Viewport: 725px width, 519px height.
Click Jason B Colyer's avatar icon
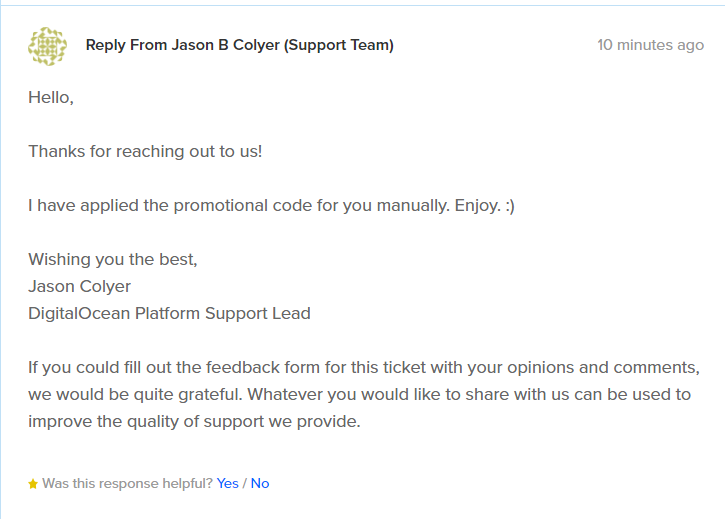47,46
